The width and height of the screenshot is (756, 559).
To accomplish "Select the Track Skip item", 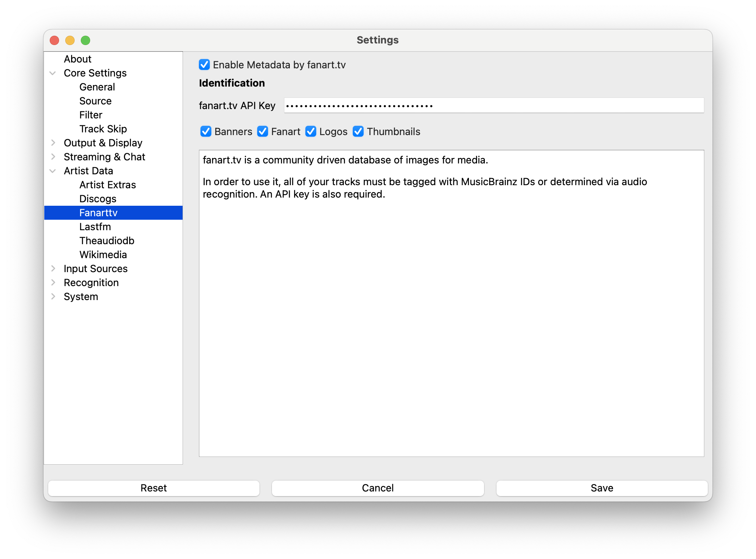I will coord(103,129).
